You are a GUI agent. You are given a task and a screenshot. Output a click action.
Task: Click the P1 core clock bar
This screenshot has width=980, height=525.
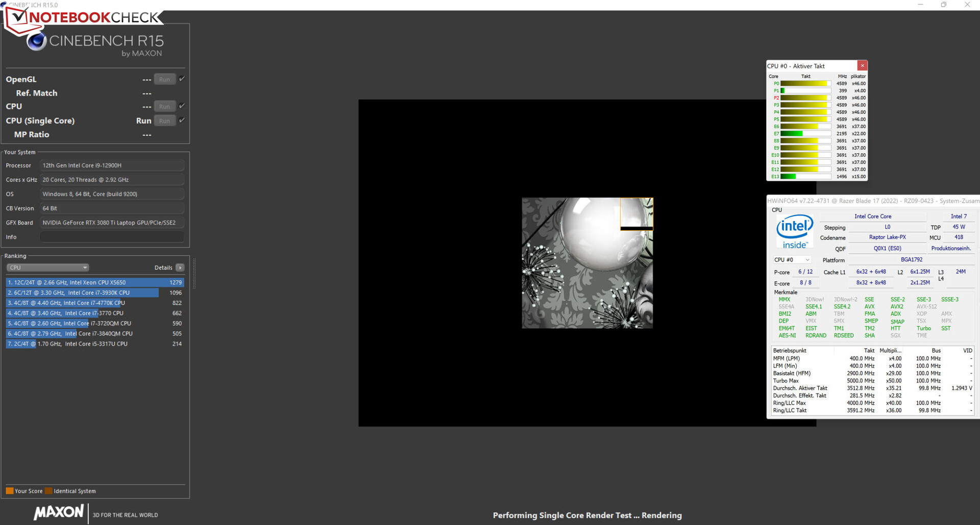point(805,90)
